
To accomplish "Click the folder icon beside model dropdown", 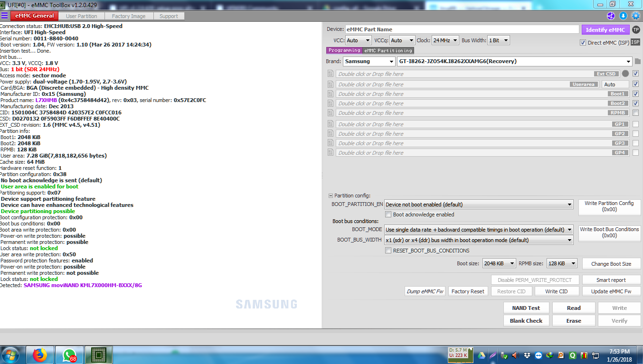I will point(637,61).
